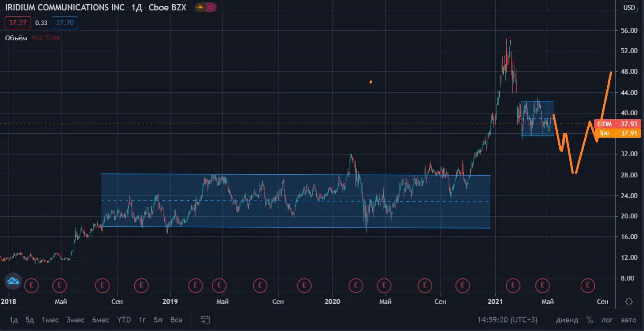Click the earnings marker above Май 2019
644x331 pixels.
(x=219, y=285)
